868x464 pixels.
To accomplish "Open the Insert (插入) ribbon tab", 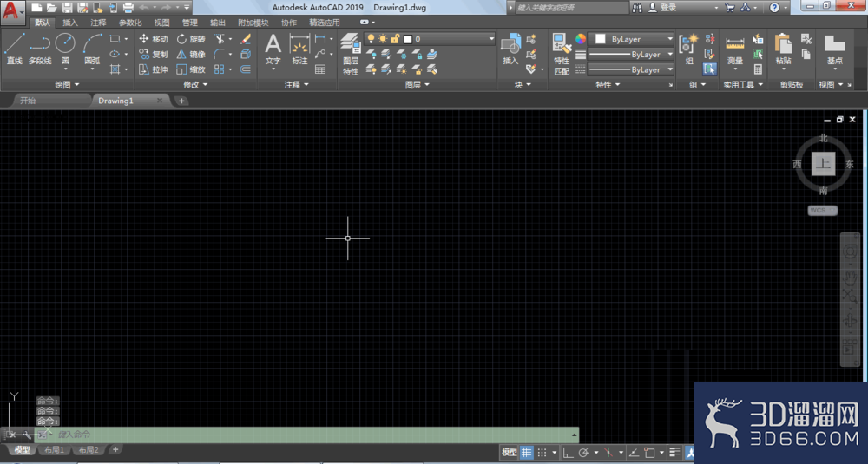I will [70, 23].
